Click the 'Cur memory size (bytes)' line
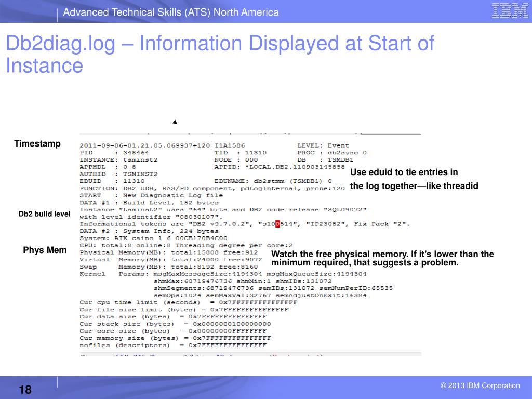 (x=176, y=338)
